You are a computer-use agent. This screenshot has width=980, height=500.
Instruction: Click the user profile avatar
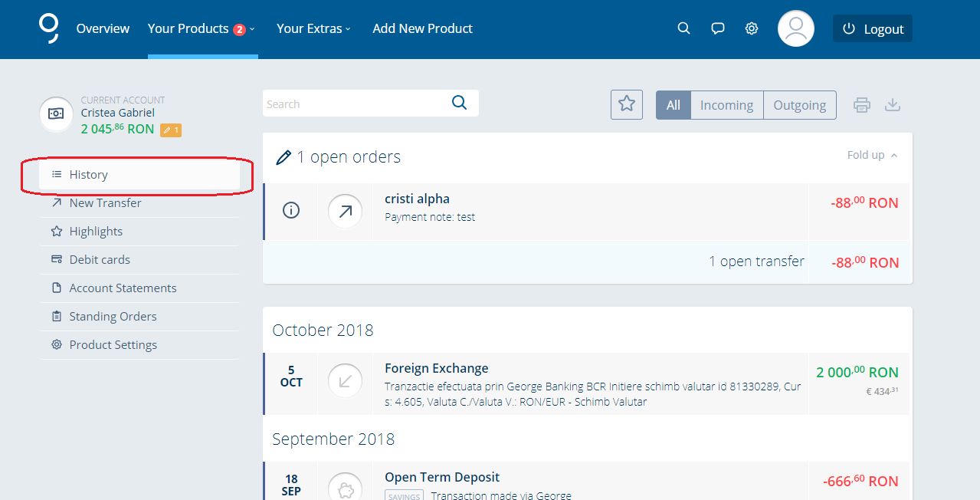tap(795, 28)
